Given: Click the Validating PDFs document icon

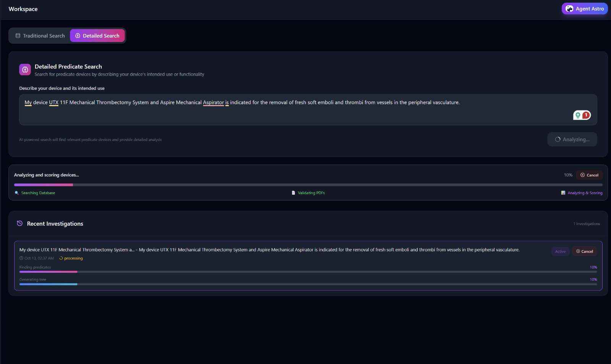Looking at the screenshot, I should tap(293, 193).
